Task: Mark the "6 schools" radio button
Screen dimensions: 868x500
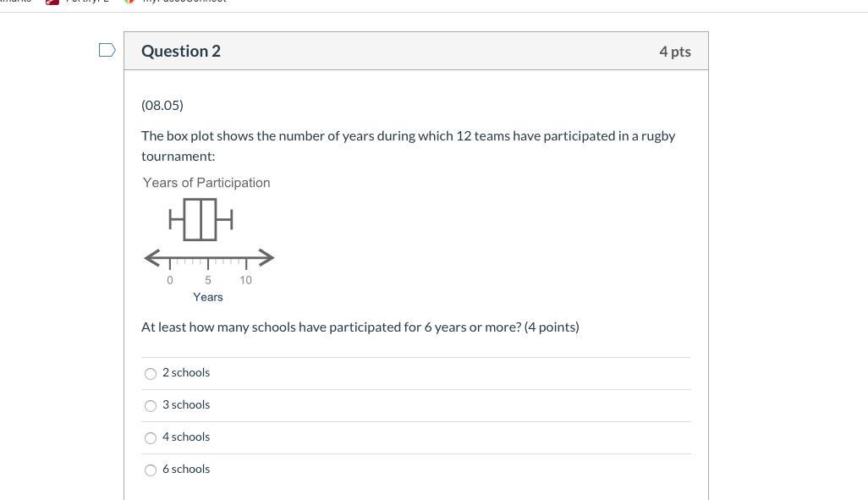Action: coord(151,470)
